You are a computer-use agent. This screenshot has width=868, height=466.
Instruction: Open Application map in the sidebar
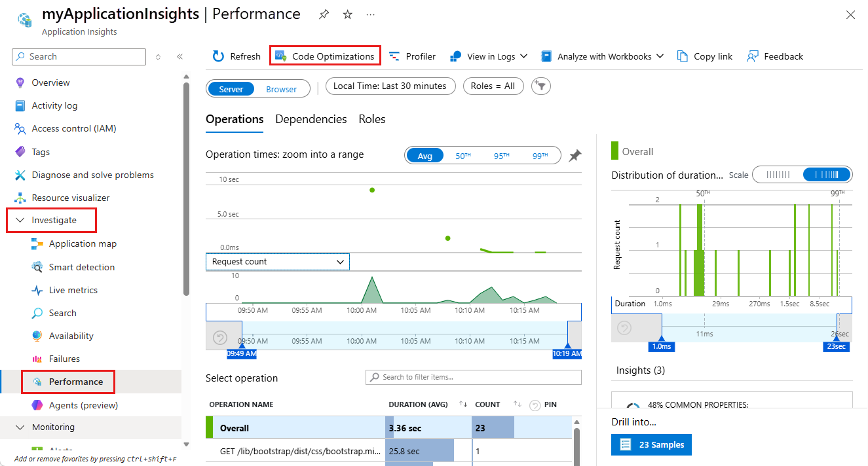83,243
